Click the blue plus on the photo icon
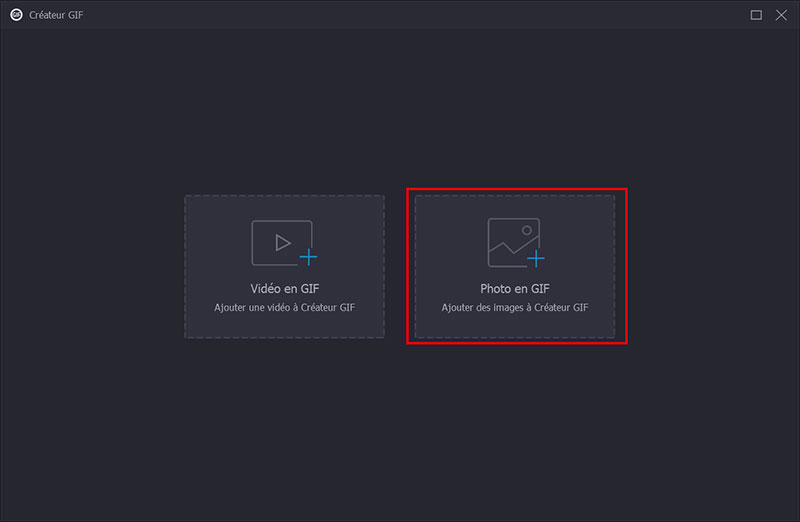 tap(536, 258)
